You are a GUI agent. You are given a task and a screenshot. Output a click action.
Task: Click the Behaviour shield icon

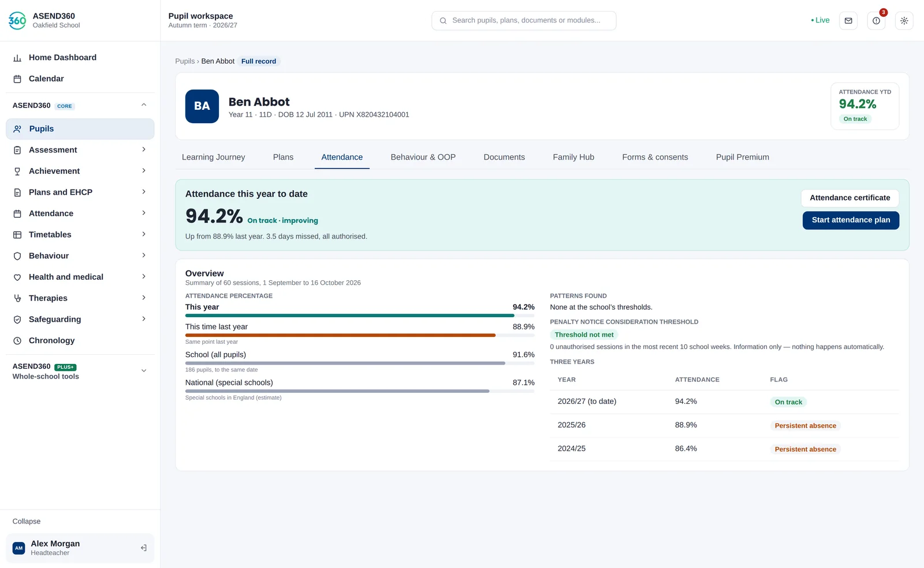tap(17, 256)
